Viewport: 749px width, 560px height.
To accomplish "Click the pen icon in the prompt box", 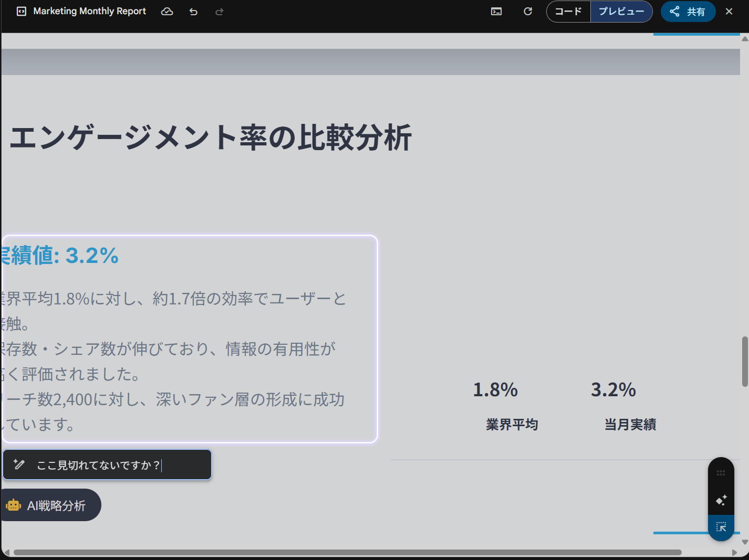I will pos(19,464).
